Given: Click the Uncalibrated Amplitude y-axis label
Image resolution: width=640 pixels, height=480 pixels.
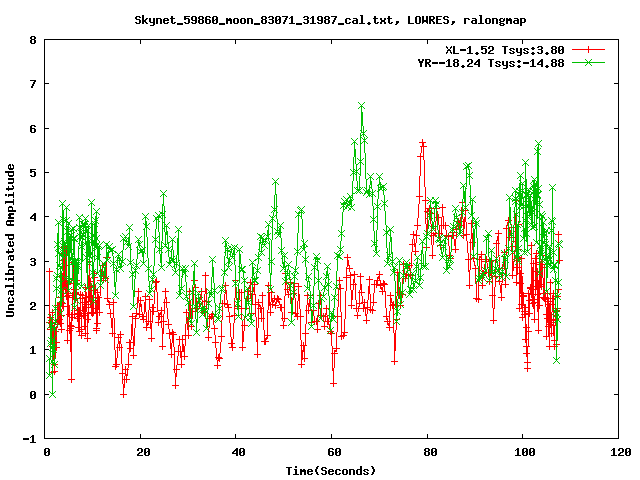Looking at the screenshot, I should pos(10,240).
